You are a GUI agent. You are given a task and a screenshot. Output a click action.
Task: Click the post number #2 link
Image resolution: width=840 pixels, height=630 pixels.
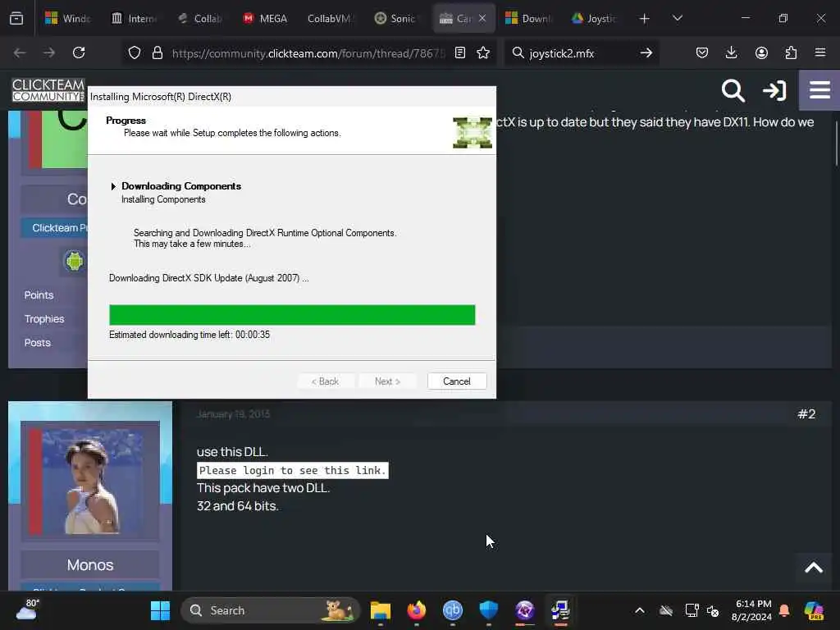point(806,414)
